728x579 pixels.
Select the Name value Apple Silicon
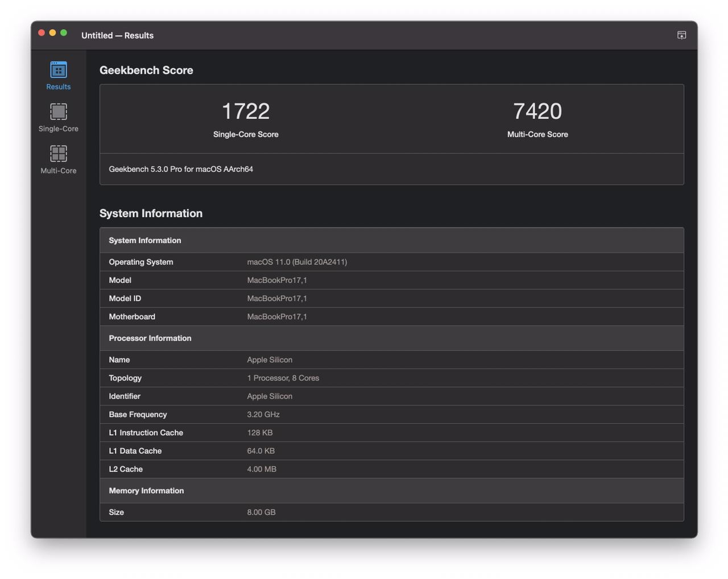[270, 359]
